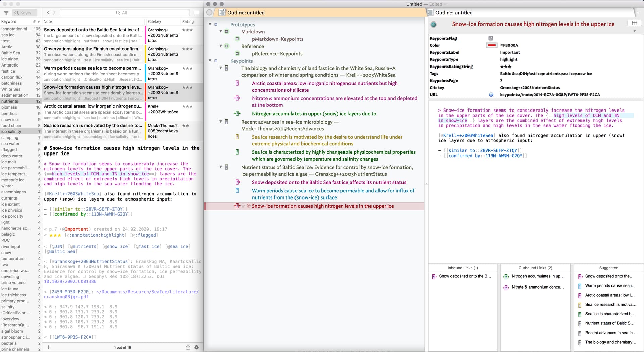Viewport: 644px width, 352px height.
Task: Select the sea ice keyword row
Action: click(x=21, y=35)
